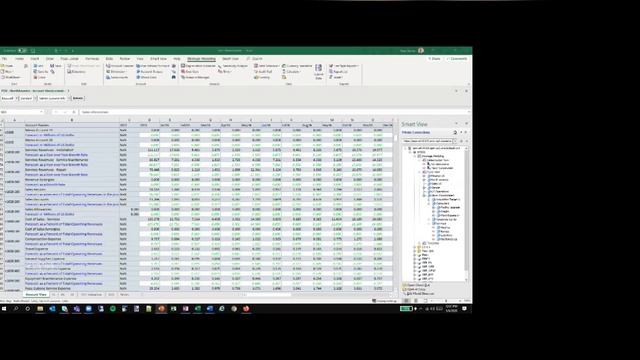Viewport: 640px width, 360px height.
Task: Switch to the Insert ribbon tab
Action: pos(35,59)
